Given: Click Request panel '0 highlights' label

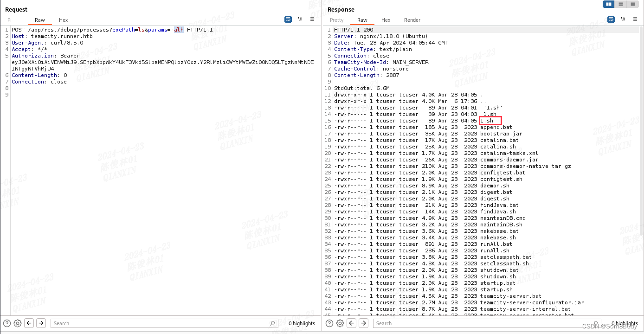Looking at the screenshot, I should pos(302,323).
